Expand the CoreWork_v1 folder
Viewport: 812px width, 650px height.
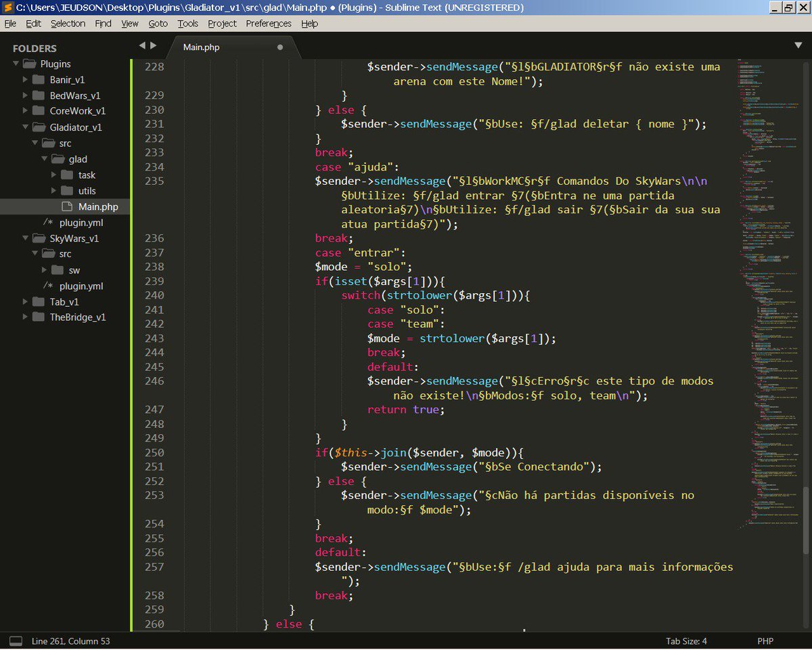[x=26, y=111]
